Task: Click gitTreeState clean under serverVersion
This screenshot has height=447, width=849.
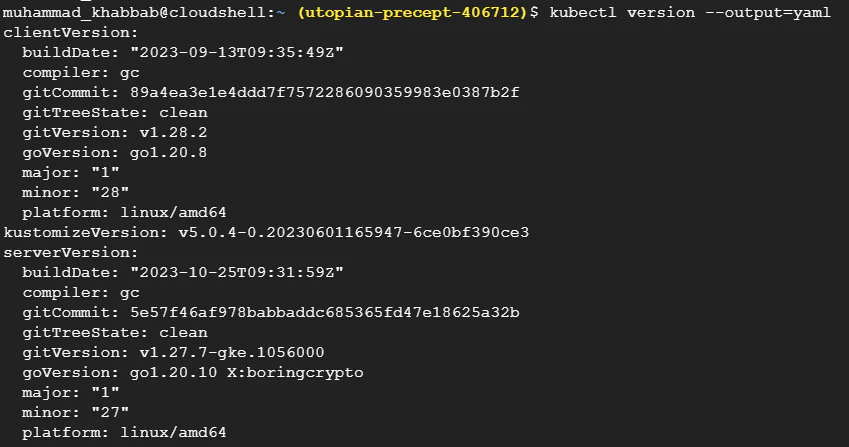Action: coord(115,332)
